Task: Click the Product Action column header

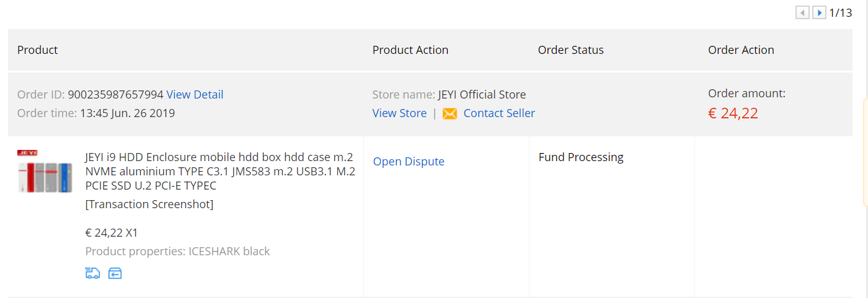Action: pyautogui.click(x=410, y=50)
